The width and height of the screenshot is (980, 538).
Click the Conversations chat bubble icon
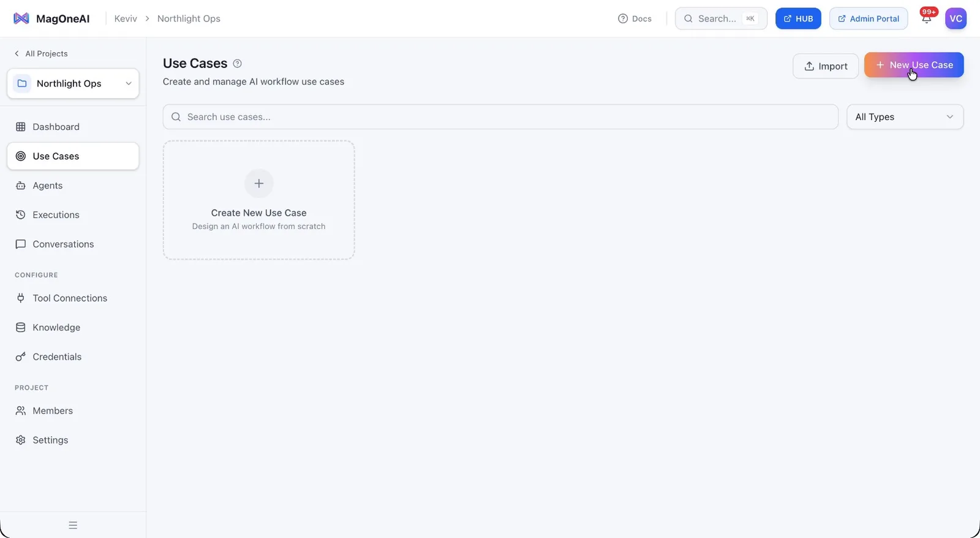pyautogui.click(x=21, y=244)
